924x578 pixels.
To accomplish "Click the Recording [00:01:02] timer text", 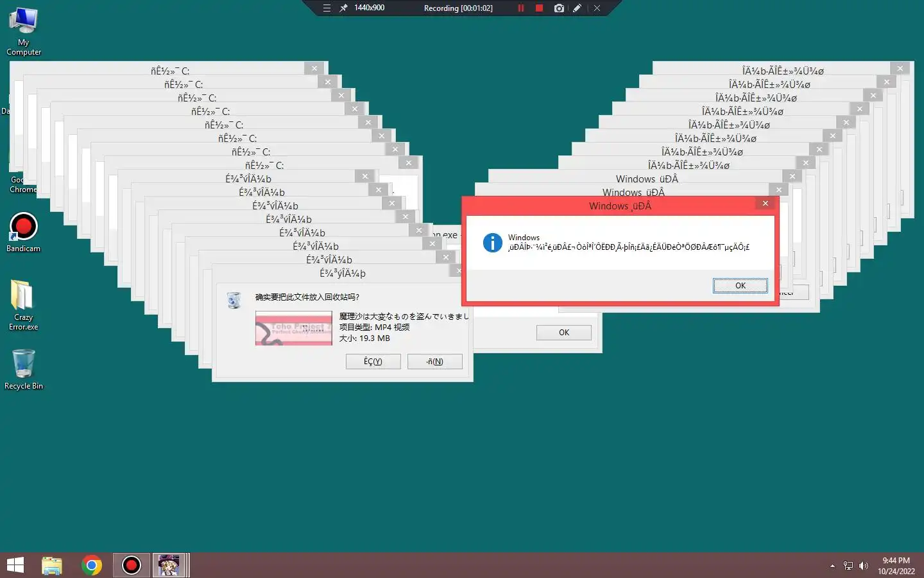I will tap(458, 8).
